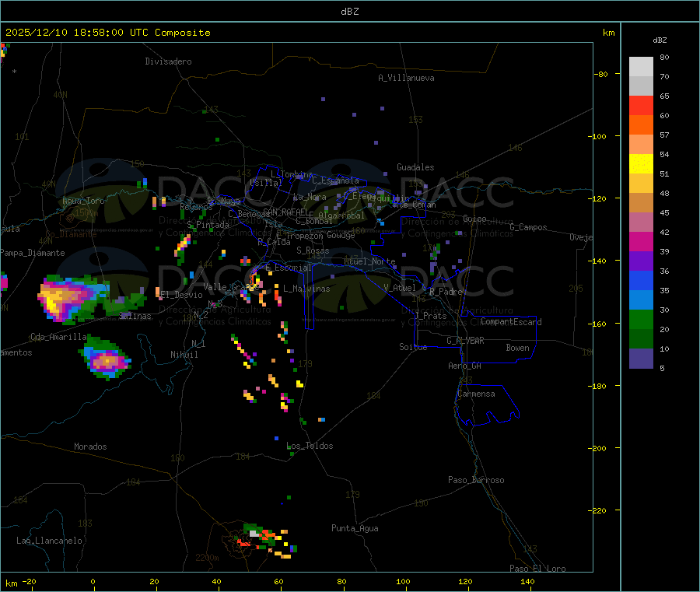Click the 'Pampa_Diamante' label
Screen dimensions: 700x592
click(33, 253)
